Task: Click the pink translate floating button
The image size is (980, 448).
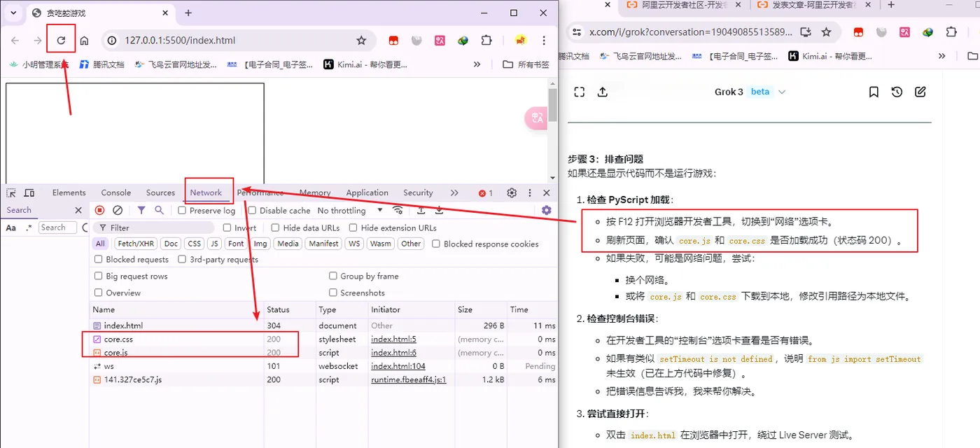Action: point(536,118)
